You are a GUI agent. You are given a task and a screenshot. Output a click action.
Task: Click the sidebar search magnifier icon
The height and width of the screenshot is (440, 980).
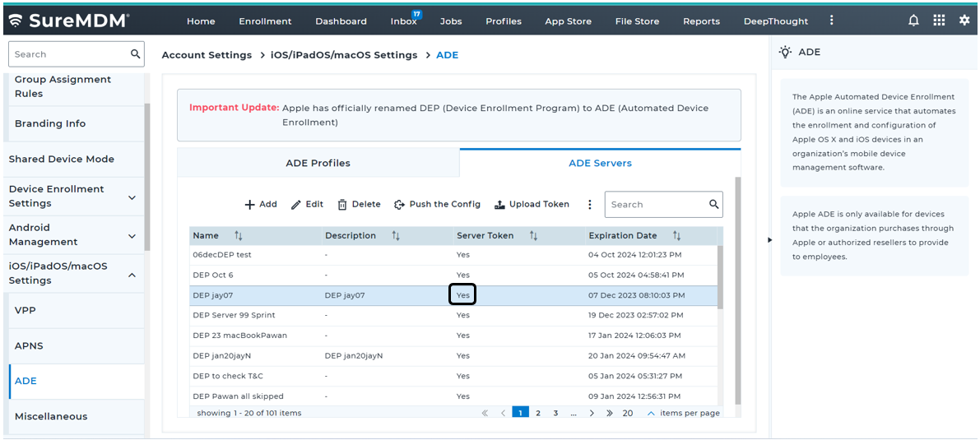[135, 54]
